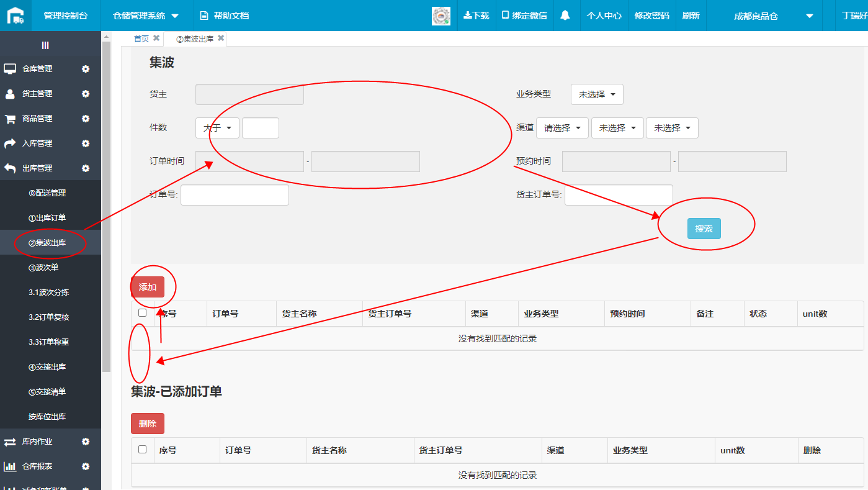868x490 pixels.
Task: Open 帮助文档 help document
Action: click(225, 16)
